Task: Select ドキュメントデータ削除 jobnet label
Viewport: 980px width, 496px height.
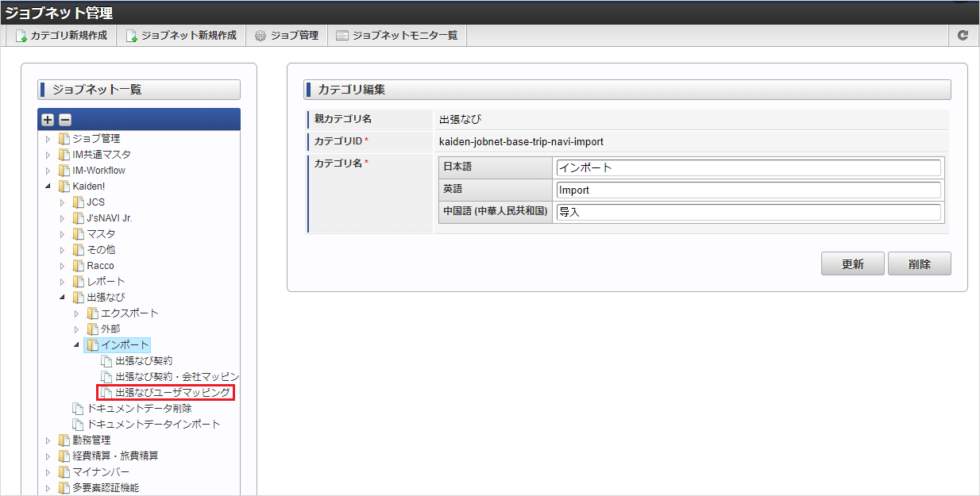Action: pyautogui.click(x=139, y=409)
